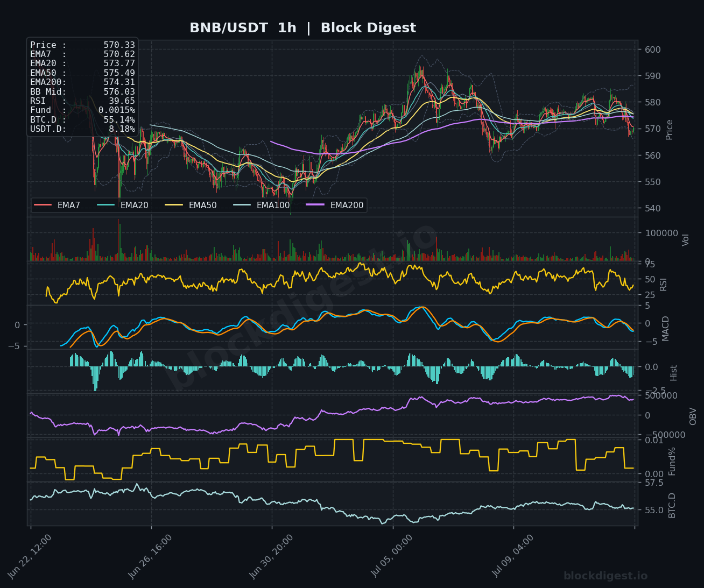Viewport: 704px width, 588px height.
Task: Click the EMA200 value 574.31
Action: pyautogui.click(x=119, y=82)
